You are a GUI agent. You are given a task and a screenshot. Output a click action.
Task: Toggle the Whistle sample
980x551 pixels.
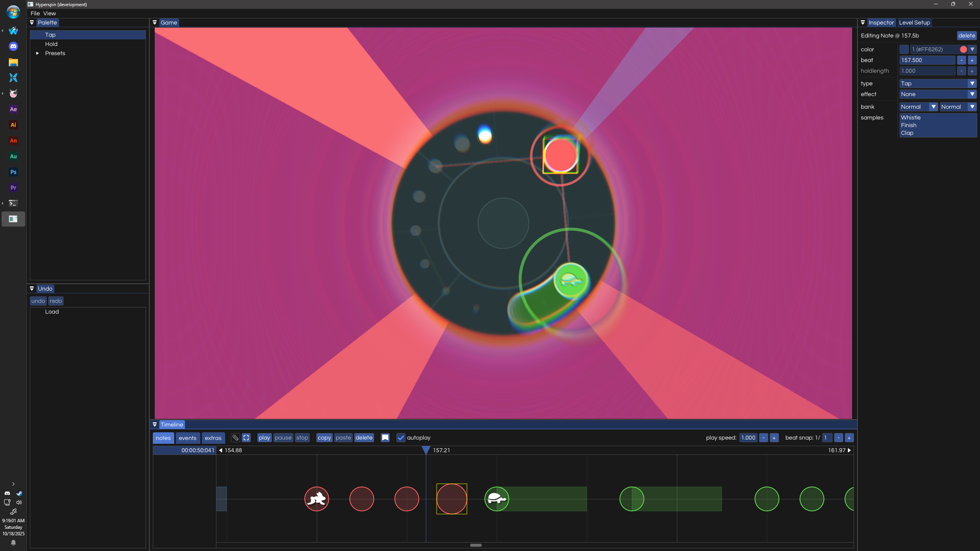(x=911, y=118)
